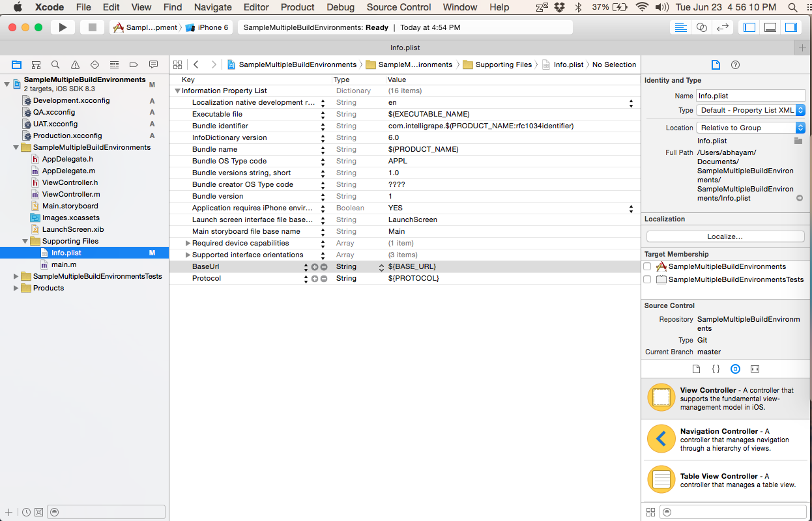Viewport: 812px width, 521px height.
Task: Show recently modified files filter
Action: coord(26,513)
